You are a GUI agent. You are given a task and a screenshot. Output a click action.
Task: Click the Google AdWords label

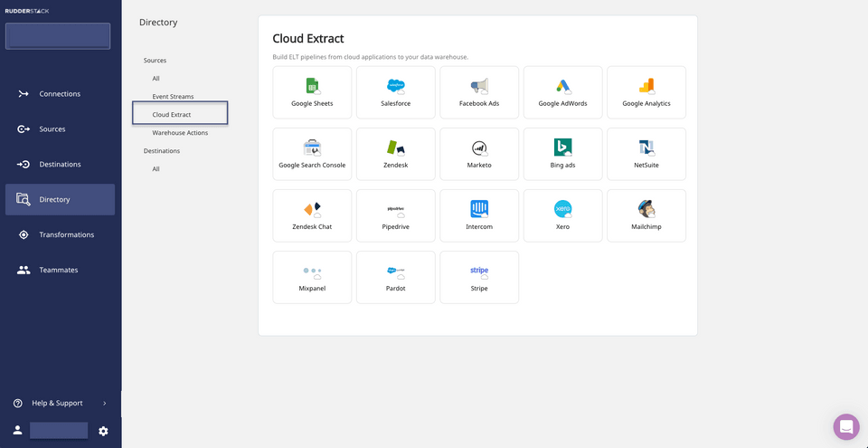(x=563, y=104)
